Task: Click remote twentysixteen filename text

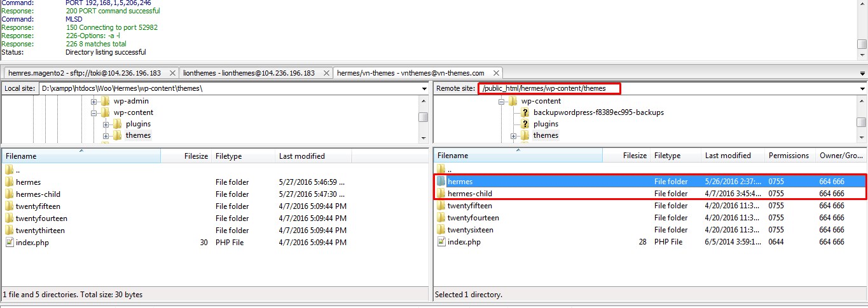Action: tap(470, 230)
